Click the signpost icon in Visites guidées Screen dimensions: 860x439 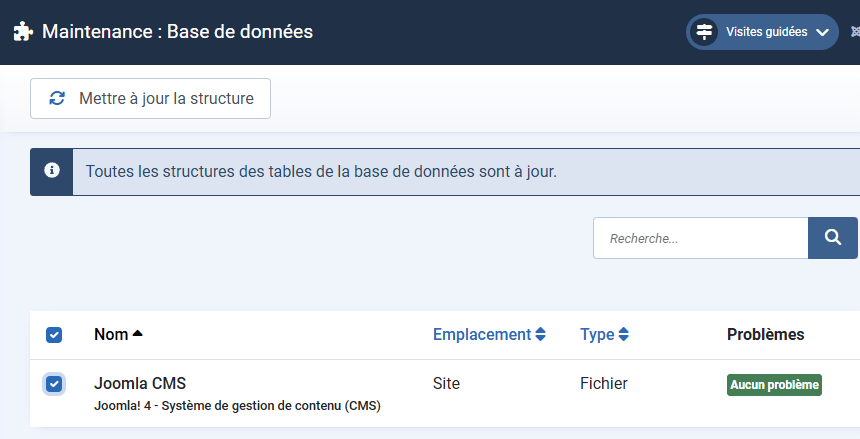[x=704, y=32]
